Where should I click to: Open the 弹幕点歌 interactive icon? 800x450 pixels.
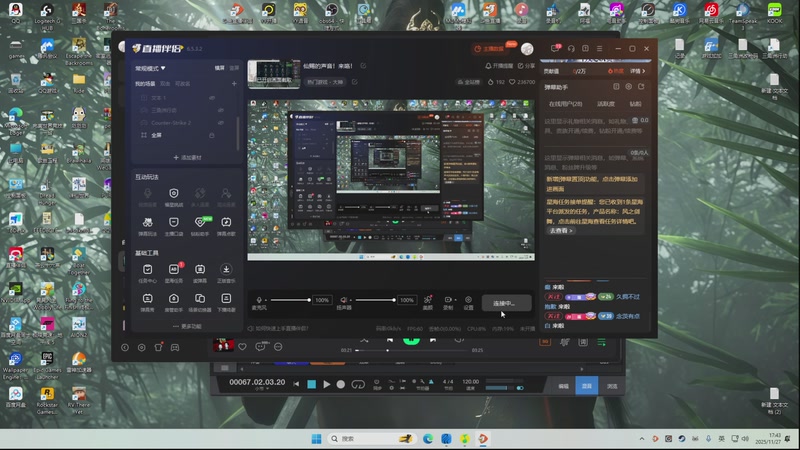(x=226, y=222)
